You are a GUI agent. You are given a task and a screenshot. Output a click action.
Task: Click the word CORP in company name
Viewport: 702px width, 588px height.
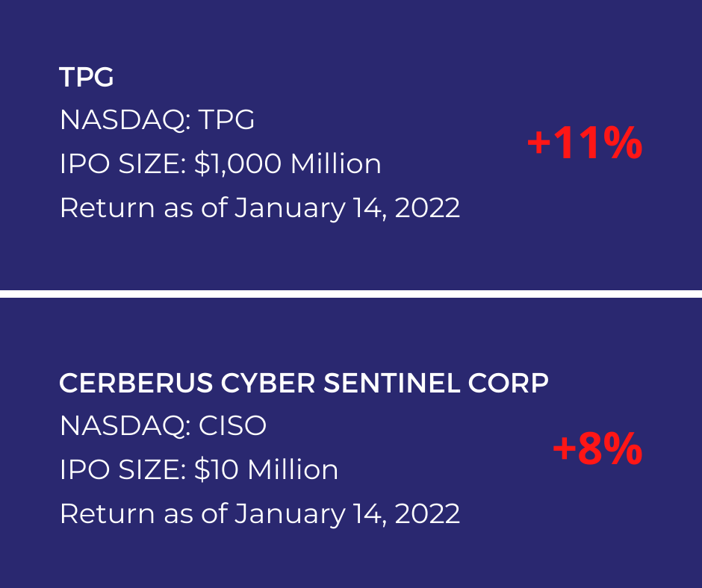pos(508,384)
